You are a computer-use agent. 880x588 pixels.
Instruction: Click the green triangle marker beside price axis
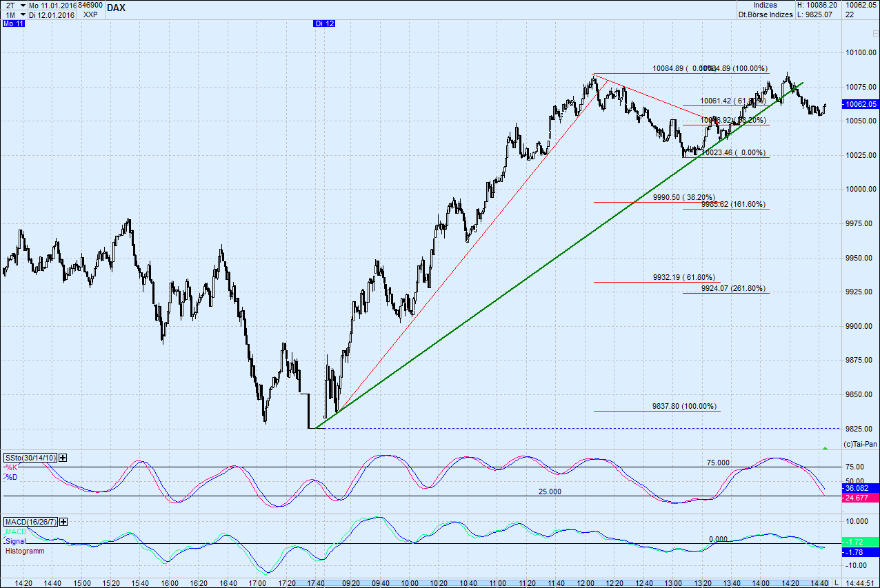tap(826, 447)
